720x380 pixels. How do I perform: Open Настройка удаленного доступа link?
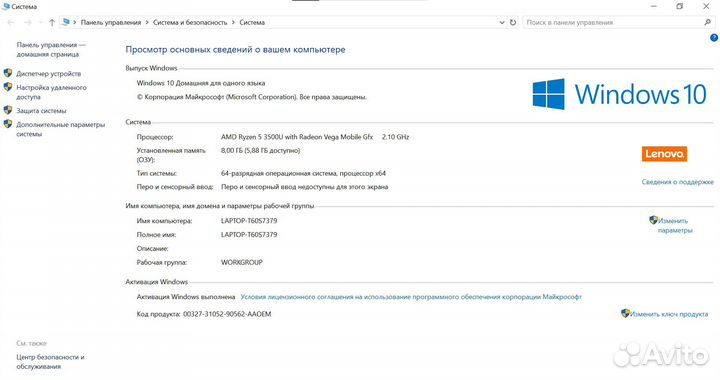click(x=51, y=92)
